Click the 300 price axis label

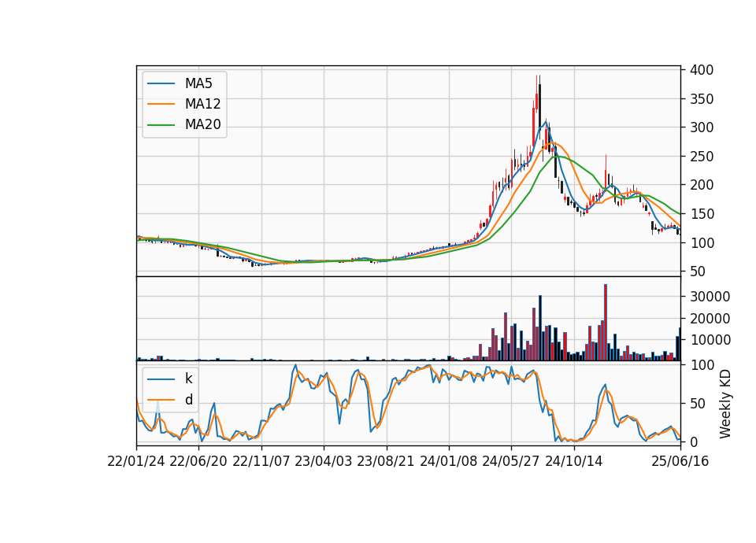pyautogui.click(x=702, y=127)
